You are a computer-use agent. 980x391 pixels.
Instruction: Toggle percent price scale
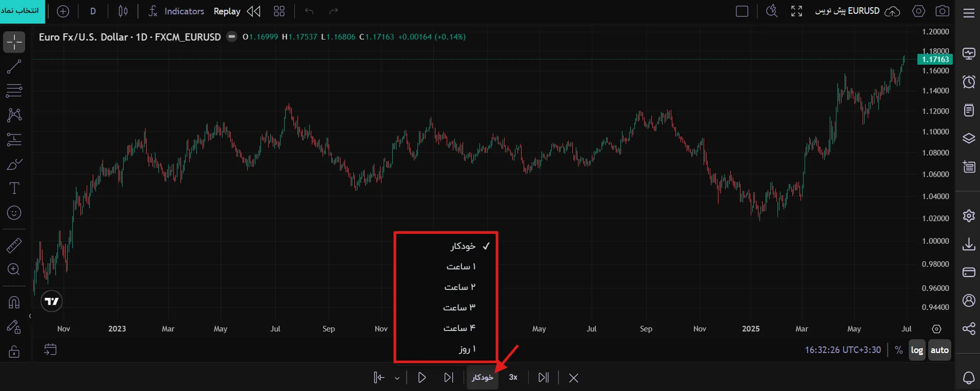[898, 350]
